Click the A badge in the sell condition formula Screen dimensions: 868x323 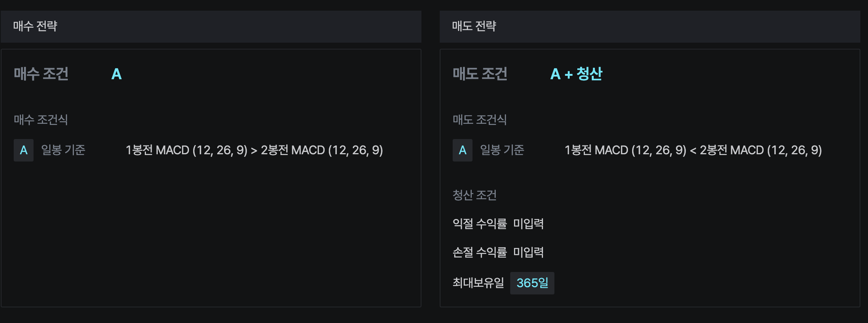[462, 150]
